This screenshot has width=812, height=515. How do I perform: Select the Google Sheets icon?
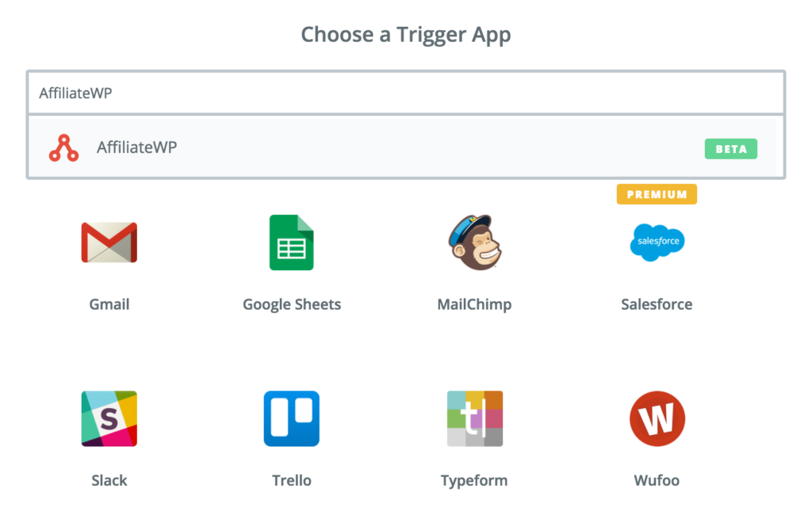pos(292,242)
